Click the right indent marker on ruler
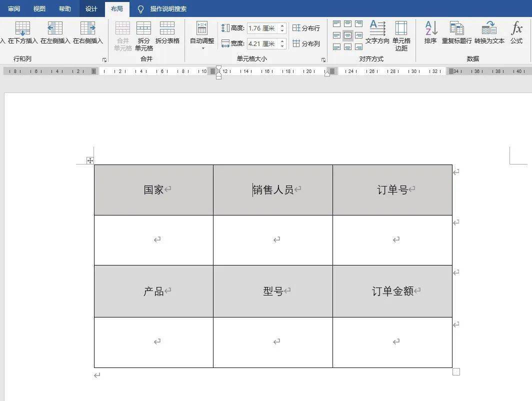Viewport: 532px width, 401px height. 327,73
